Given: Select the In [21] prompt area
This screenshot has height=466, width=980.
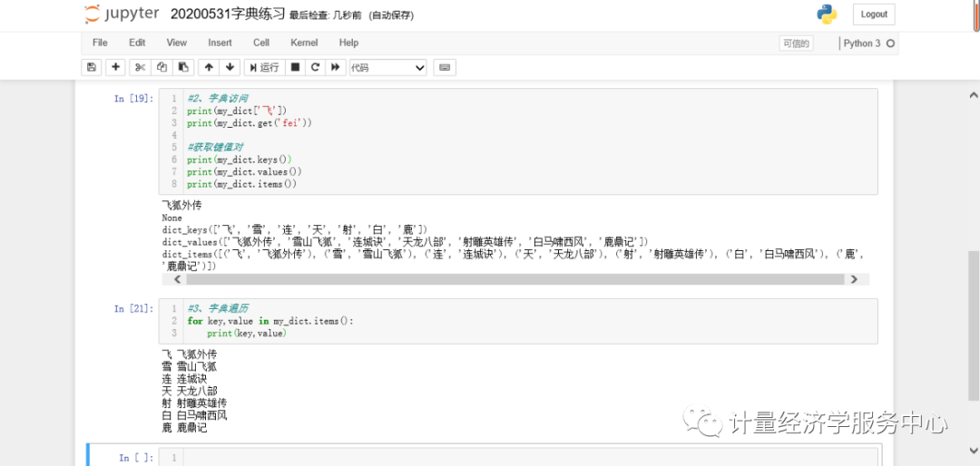Looking at the screenshot, I should point(133,308).
